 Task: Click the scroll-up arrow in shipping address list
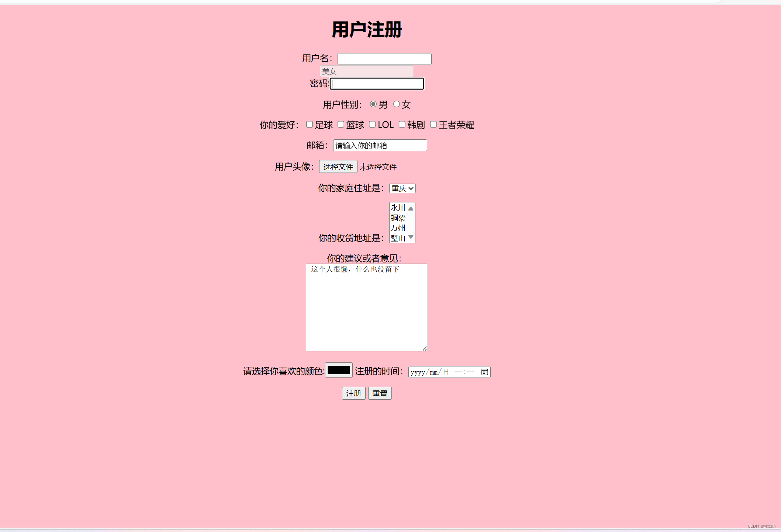point(410,208)
